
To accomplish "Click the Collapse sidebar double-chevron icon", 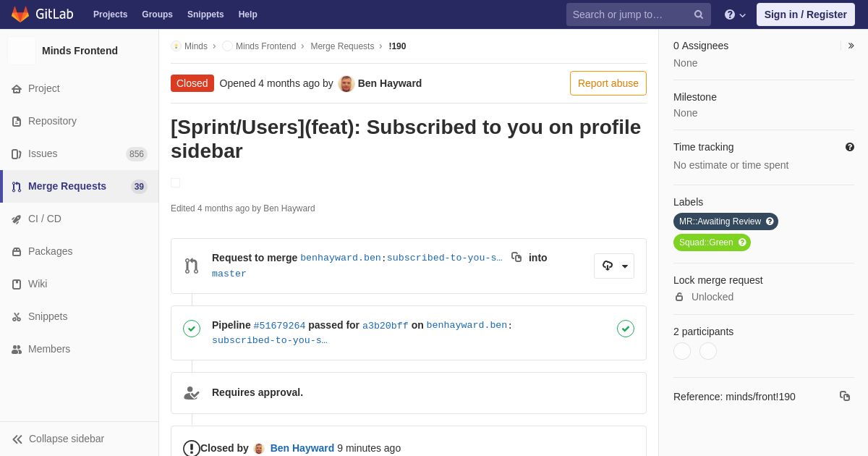I will coord(17,439).
